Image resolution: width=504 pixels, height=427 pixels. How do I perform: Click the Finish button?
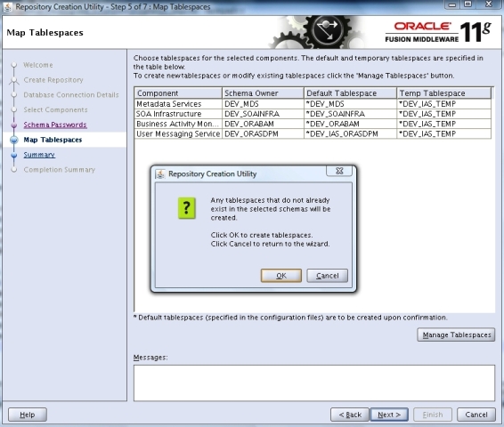tap(433, 415)
